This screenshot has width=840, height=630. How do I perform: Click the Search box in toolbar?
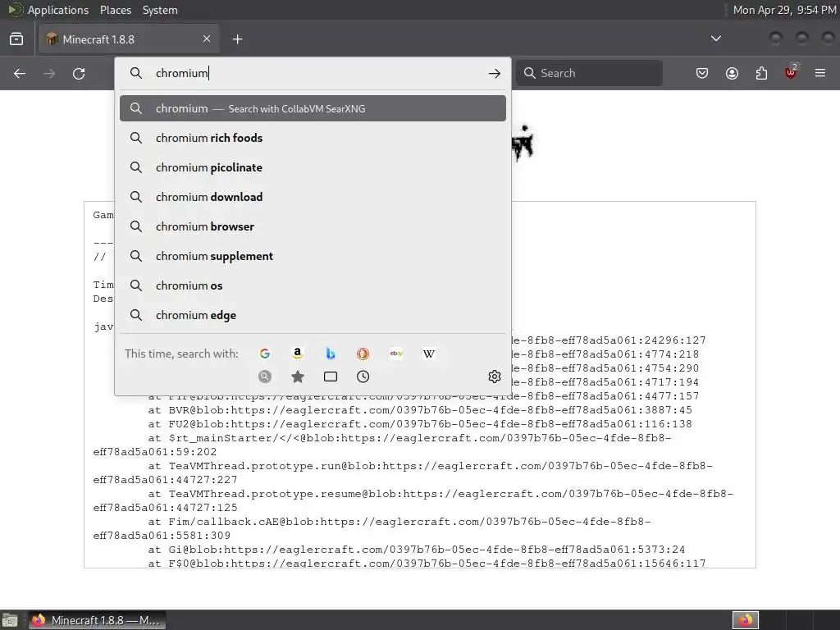coord(589,73)
